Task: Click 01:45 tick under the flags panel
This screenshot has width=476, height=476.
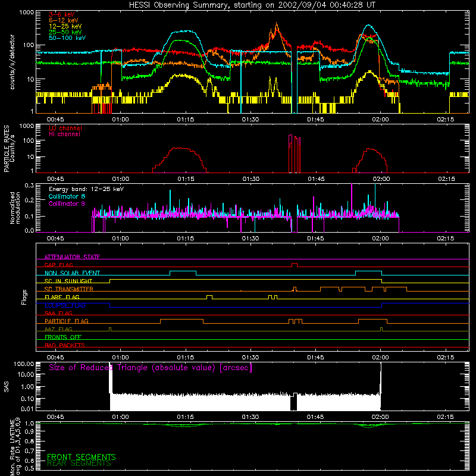Action: pos(315,358)
